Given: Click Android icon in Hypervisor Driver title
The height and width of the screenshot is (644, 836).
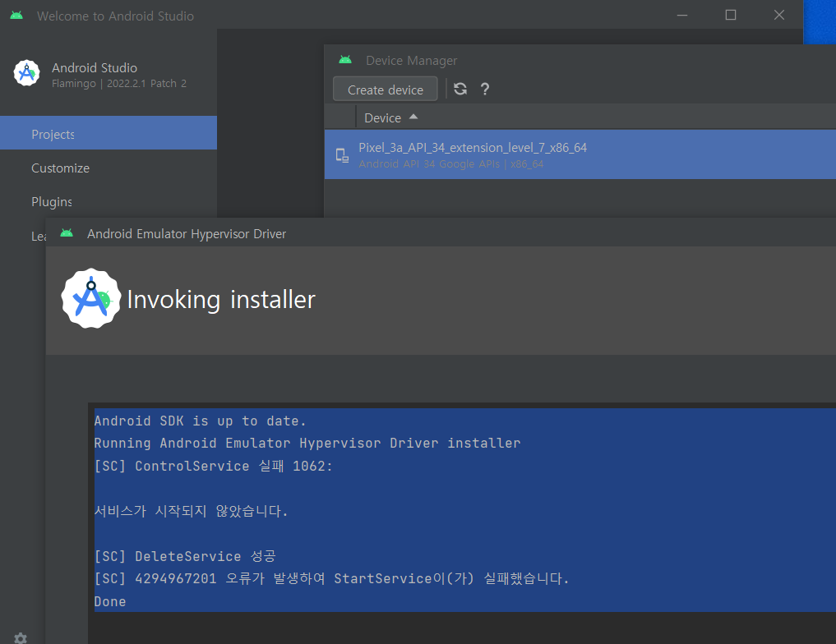Looking at the screenshot, I should (x=67, y=233).
